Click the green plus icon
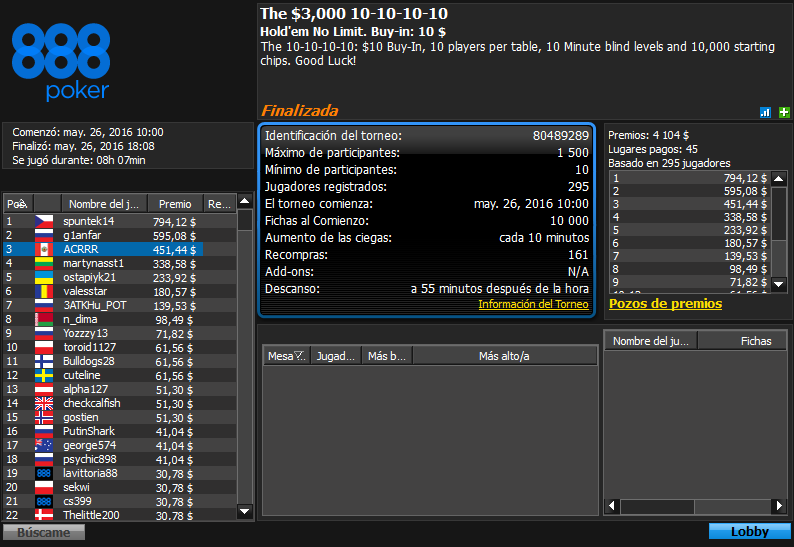Viewport: 794px width, 547px height. [784, 112]
